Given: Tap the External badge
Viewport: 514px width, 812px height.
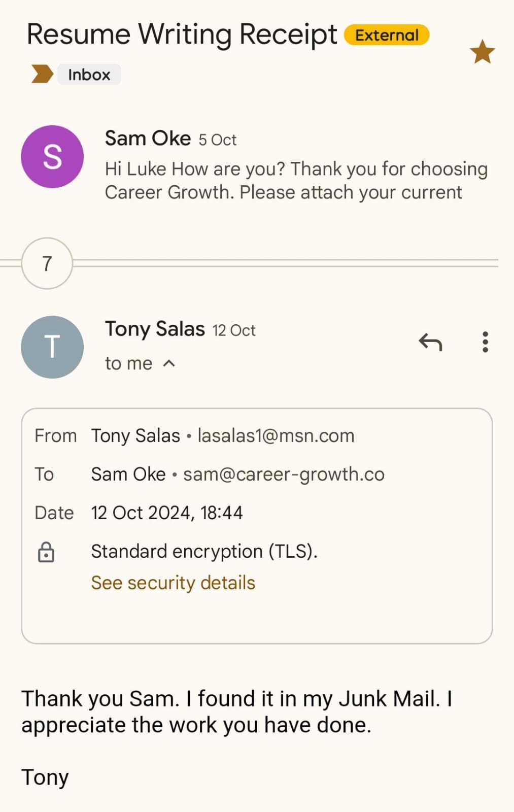Looking at the screenshot, I should point(387,35).
